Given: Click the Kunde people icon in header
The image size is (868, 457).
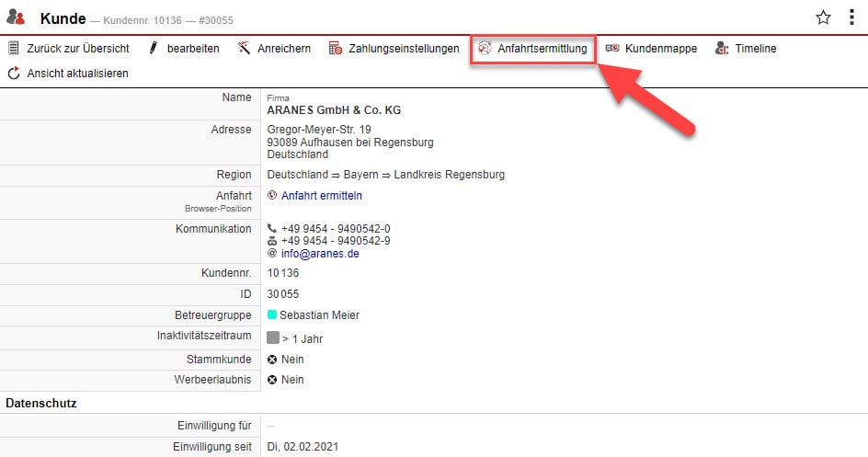Looking at the screenshot, I should (x=16, y=17).
